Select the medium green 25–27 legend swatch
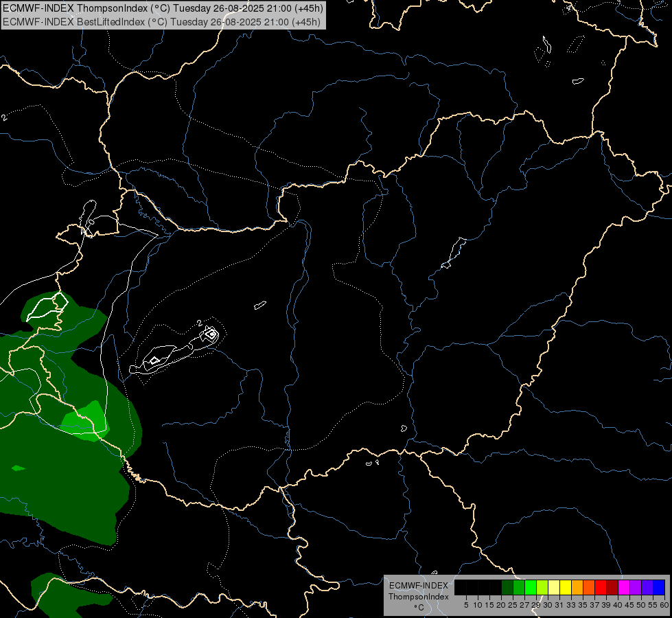Viewport: 672px width, 618px height. pos(519,588)
